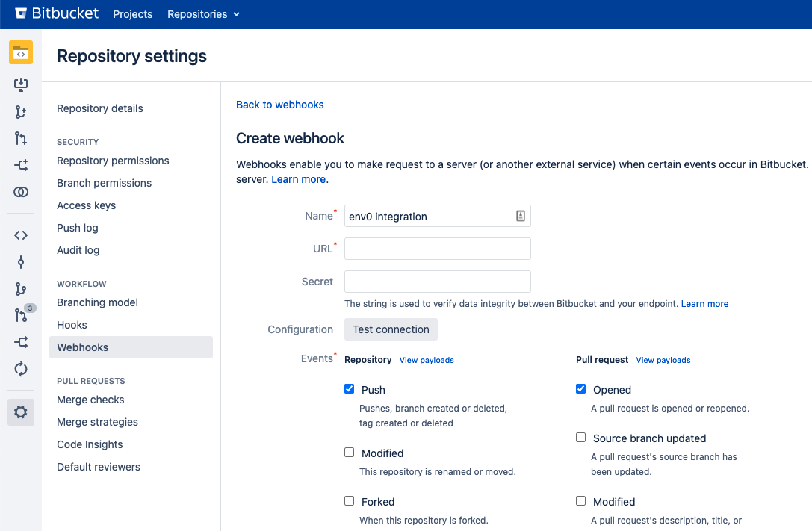Click the URL input field
This screenshot has width=812, height=531.
(x=438, y=249)
